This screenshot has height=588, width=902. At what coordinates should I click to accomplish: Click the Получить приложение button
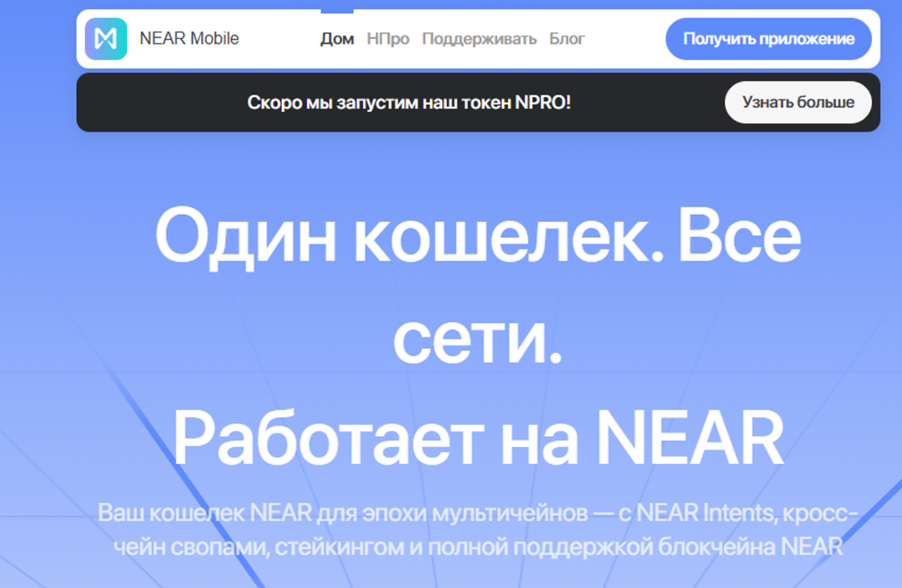769,39
